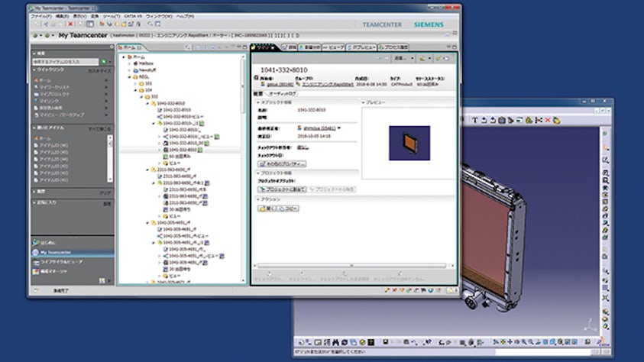Expand the Mailbox tree node
The image size is (644, 362).
coord(129,63)
